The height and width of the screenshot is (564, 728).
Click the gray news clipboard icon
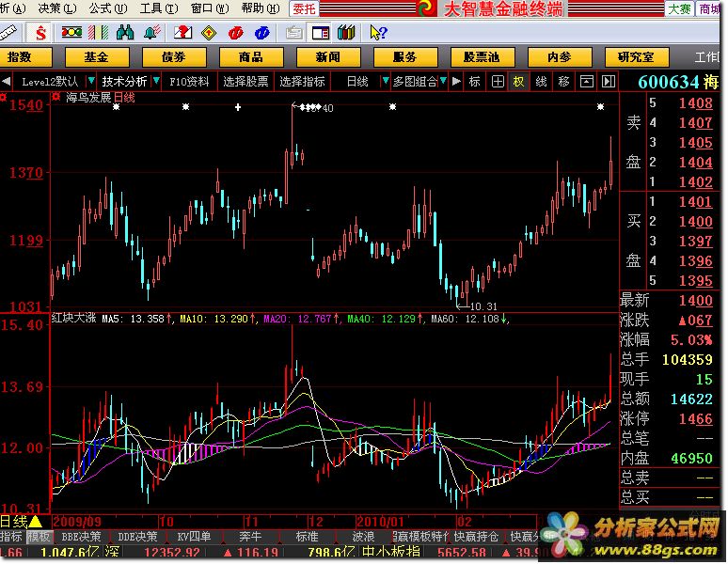click(x=293, y=33)
